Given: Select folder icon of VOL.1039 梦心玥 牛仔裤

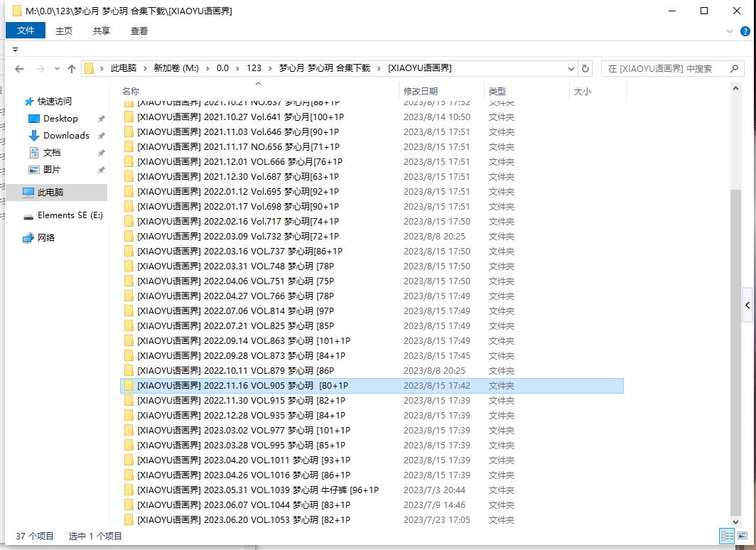Looking at the screenshot, I should tap(129, 490).
